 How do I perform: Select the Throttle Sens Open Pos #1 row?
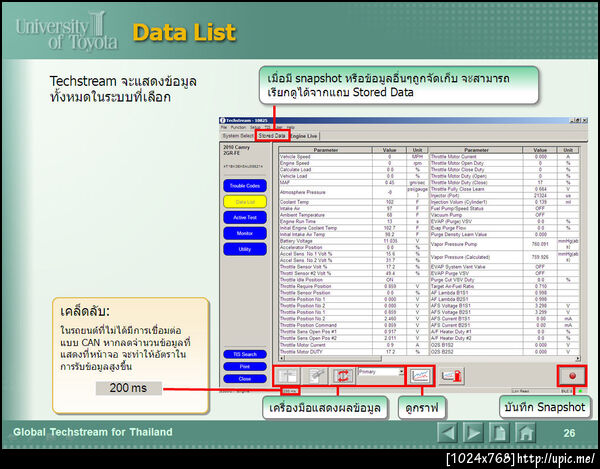point(353,332)
